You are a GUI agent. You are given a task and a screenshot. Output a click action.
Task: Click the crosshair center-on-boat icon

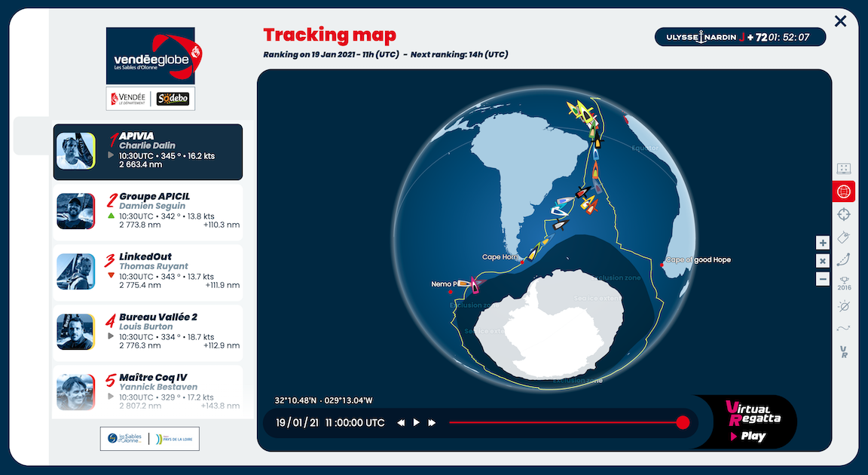pyautogui.click(x=844, y=214)
